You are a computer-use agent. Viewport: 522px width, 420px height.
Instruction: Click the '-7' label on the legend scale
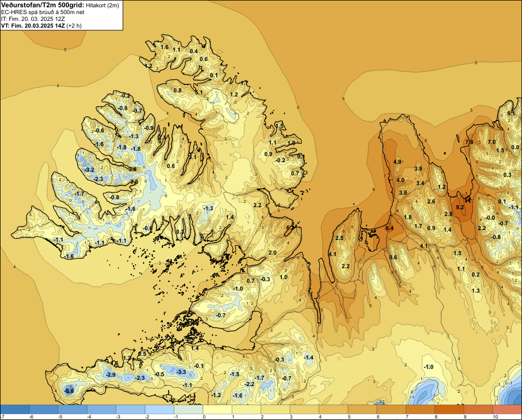[2, 417]
